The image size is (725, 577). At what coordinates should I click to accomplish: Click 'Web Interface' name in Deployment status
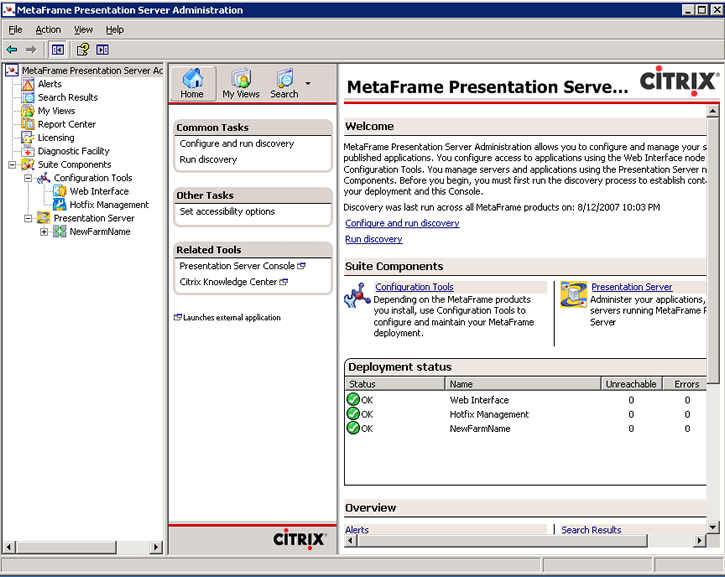pos(479,400)
